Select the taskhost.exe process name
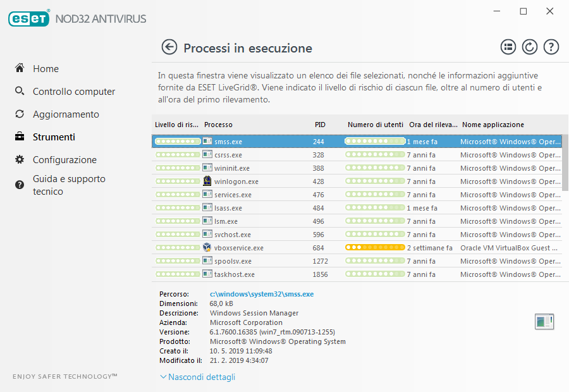 click(x=234, y=274)
